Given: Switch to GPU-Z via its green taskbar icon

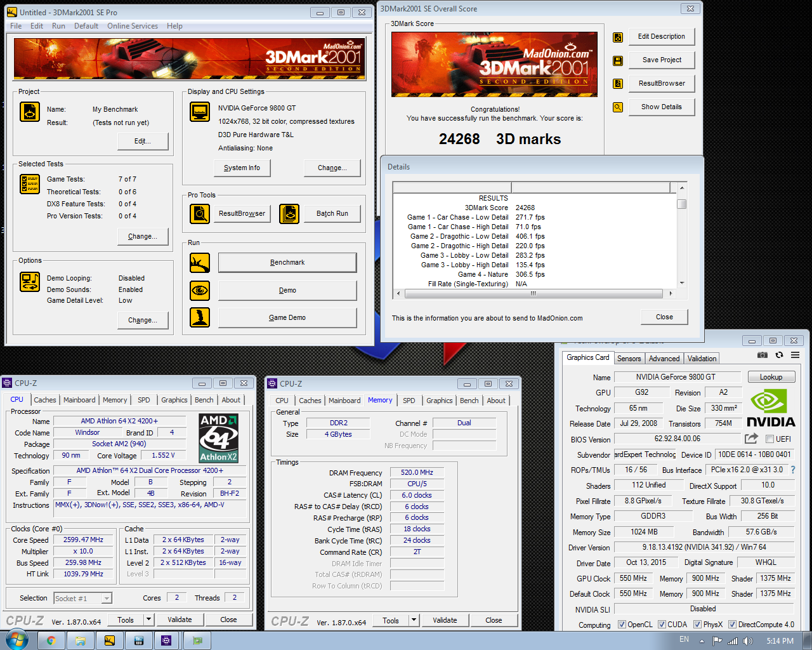Looking at the screenshot, I should (197, 640).
